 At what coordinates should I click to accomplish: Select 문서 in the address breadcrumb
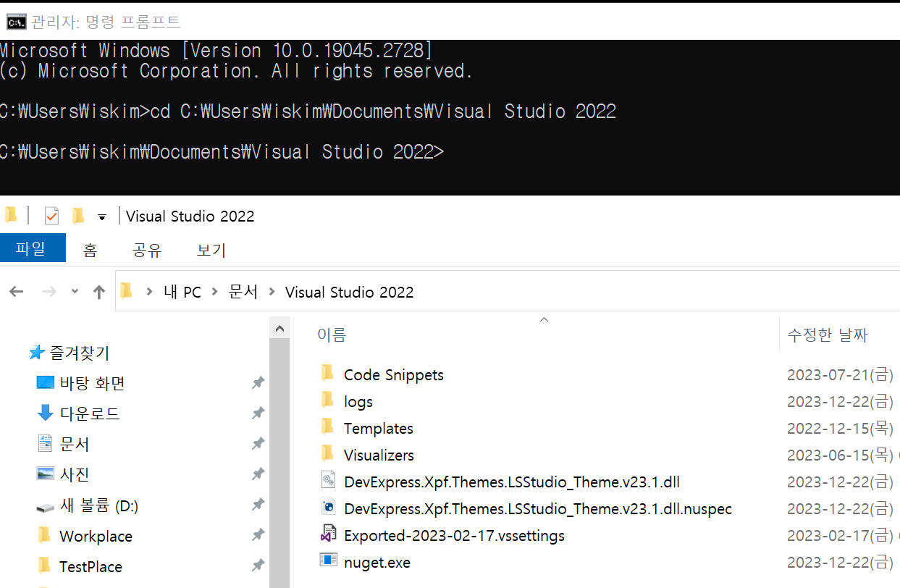(x=243, y=292)
